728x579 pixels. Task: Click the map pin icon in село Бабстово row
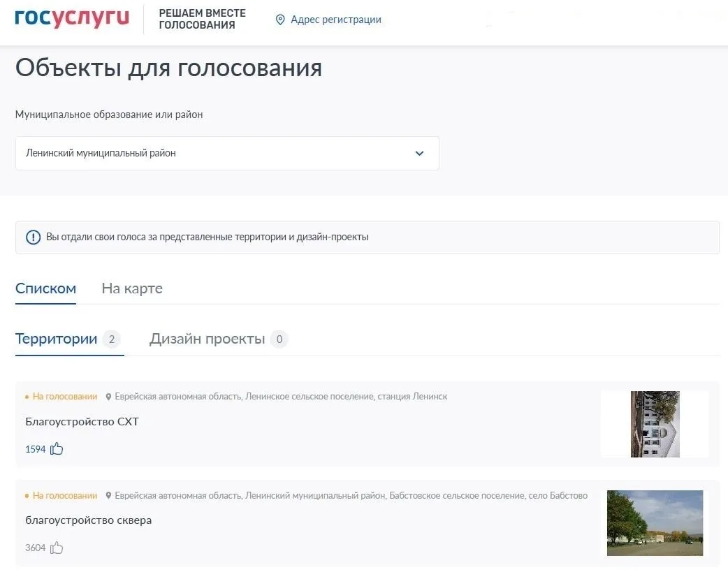pyautogui.click(x=109, y=495)
